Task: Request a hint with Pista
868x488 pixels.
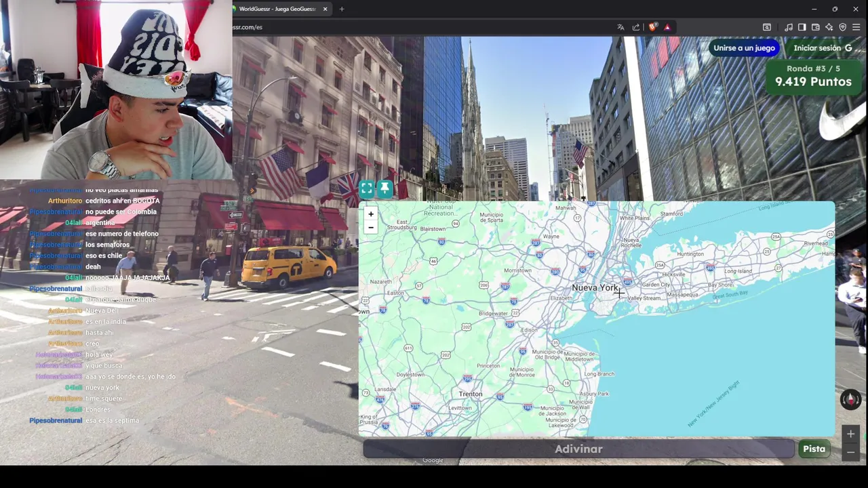Action: 814,449
